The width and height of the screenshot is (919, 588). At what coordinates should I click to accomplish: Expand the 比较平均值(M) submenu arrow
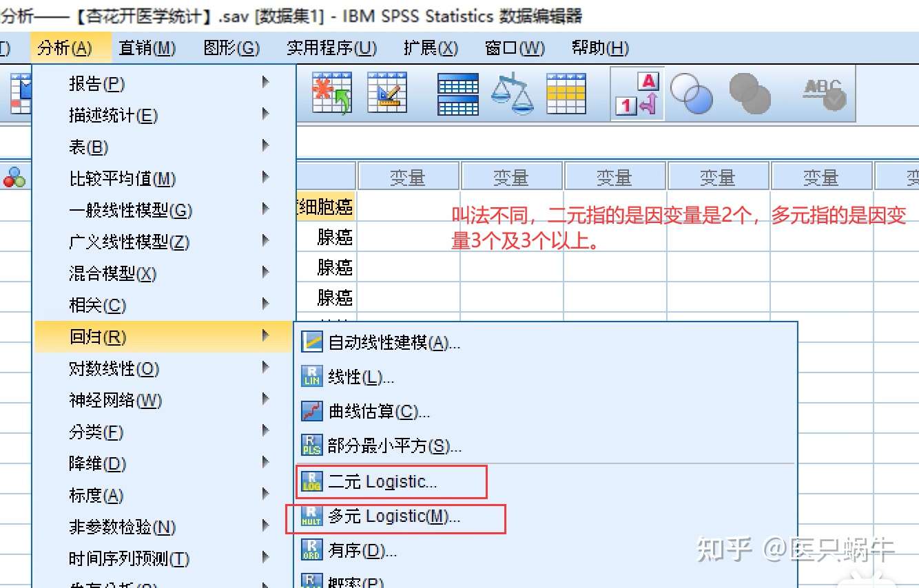[x=266, y=178]
